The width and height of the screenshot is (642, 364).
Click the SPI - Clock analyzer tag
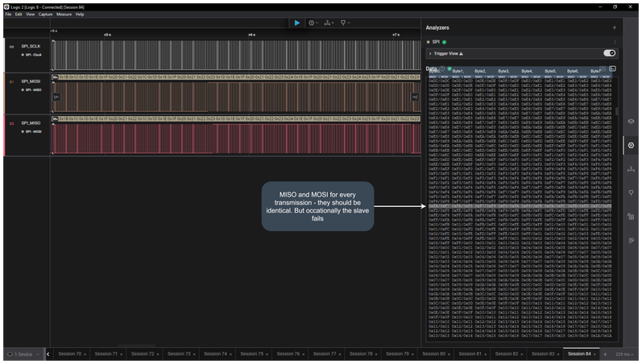(33, 55)
